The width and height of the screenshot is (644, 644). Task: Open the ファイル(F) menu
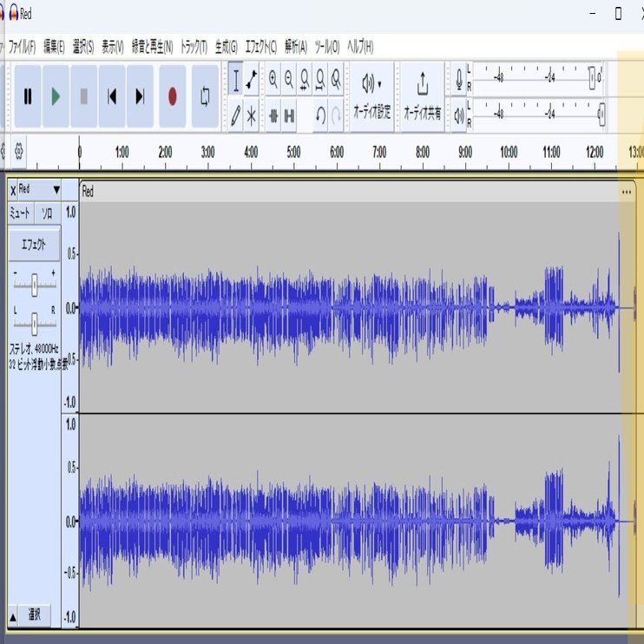coord(23,47)
